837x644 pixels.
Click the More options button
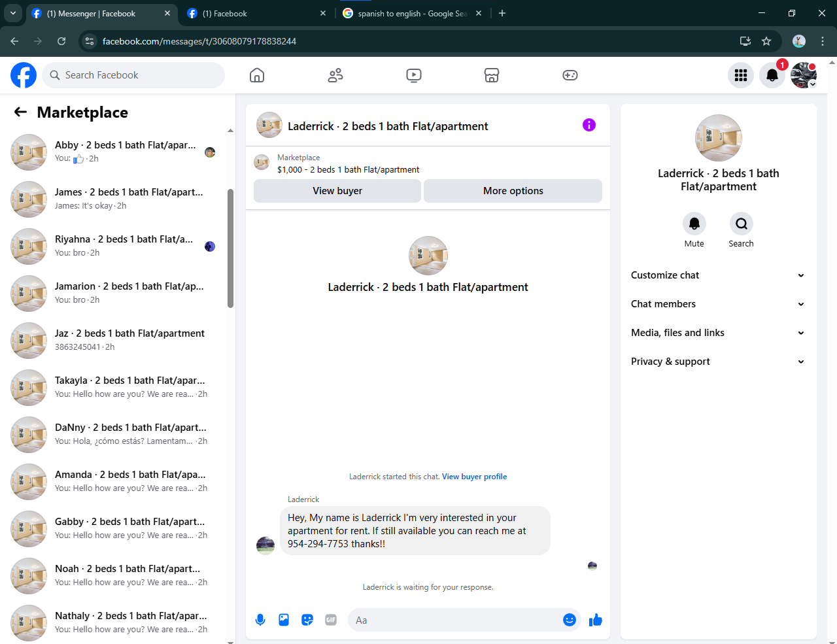tap(513, 191)
